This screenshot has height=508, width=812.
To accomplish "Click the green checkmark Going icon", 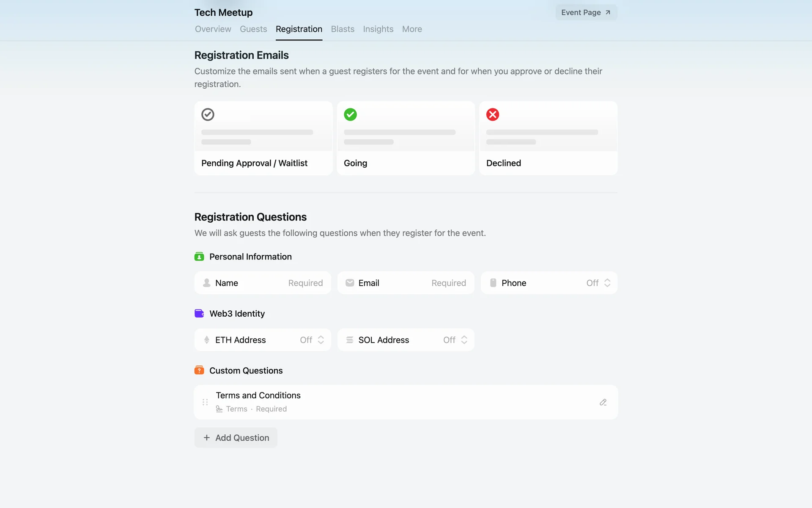I will (x=350, y=114).
